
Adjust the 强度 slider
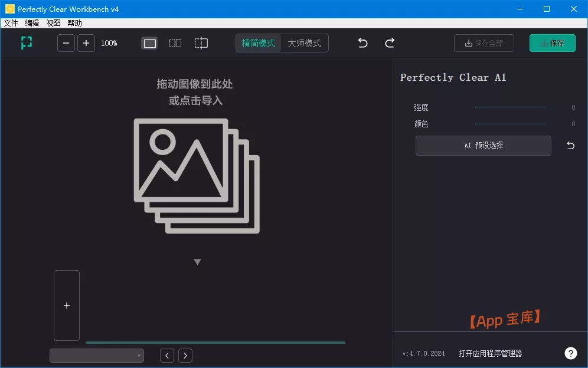click(510, 107)
